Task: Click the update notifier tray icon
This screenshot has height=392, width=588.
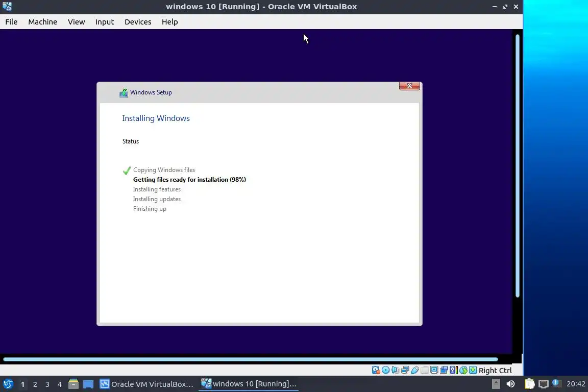Action: pos(556,383)
